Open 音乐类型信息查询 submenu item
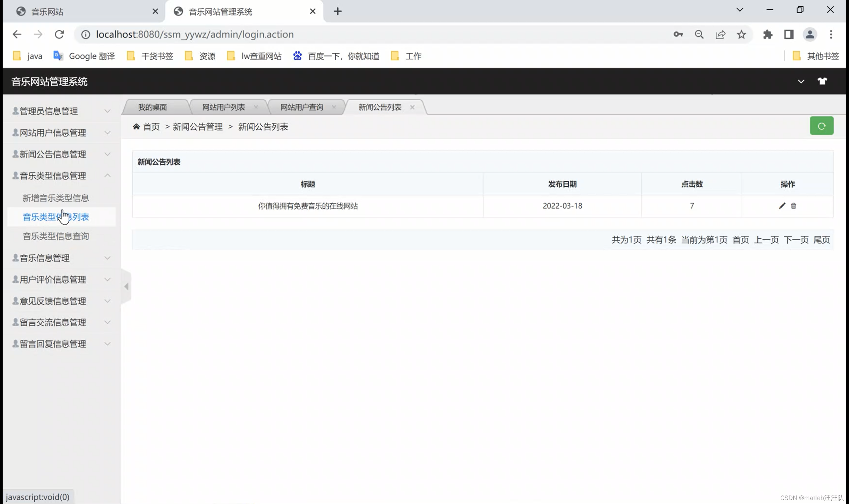Viewport: 849px width, 504px height. pyautogui.click(x=56, y=236)
